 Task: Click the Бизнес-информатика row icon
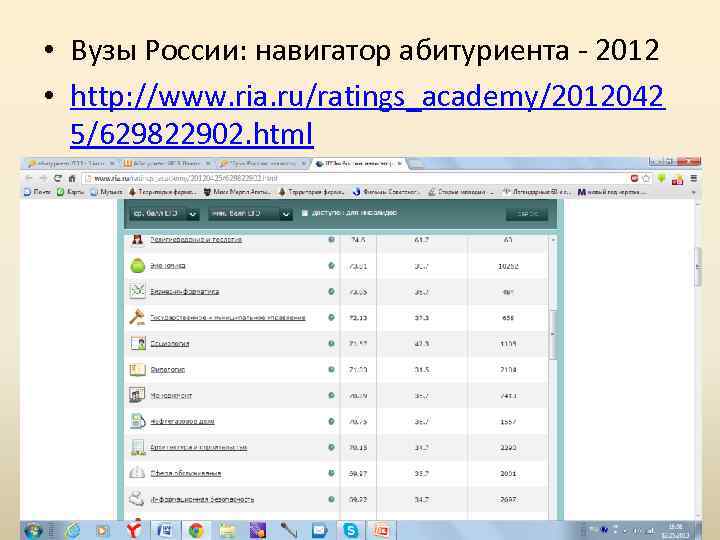137,291
